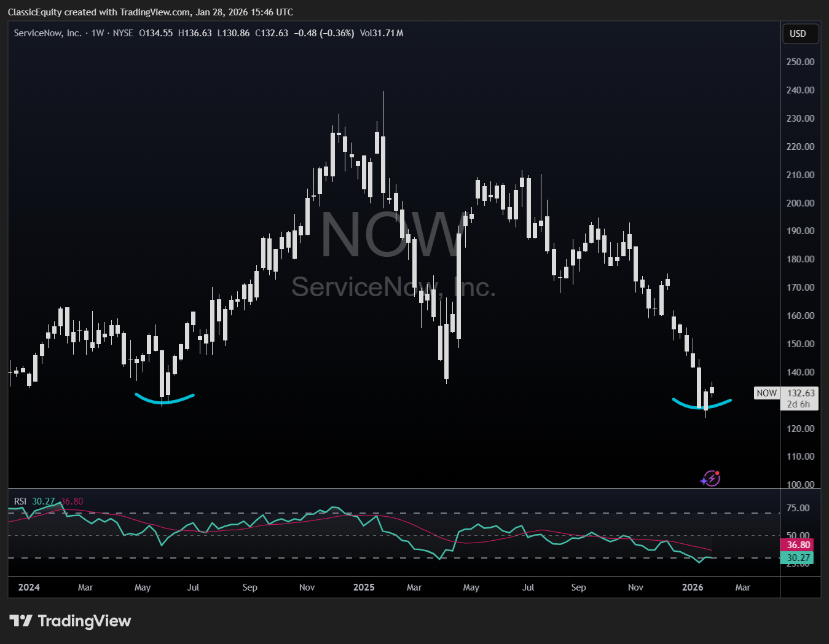The width and height of the screenshot is (829, 644).
Task: Open the USD currency selector
Action: (x=800, y=34)
